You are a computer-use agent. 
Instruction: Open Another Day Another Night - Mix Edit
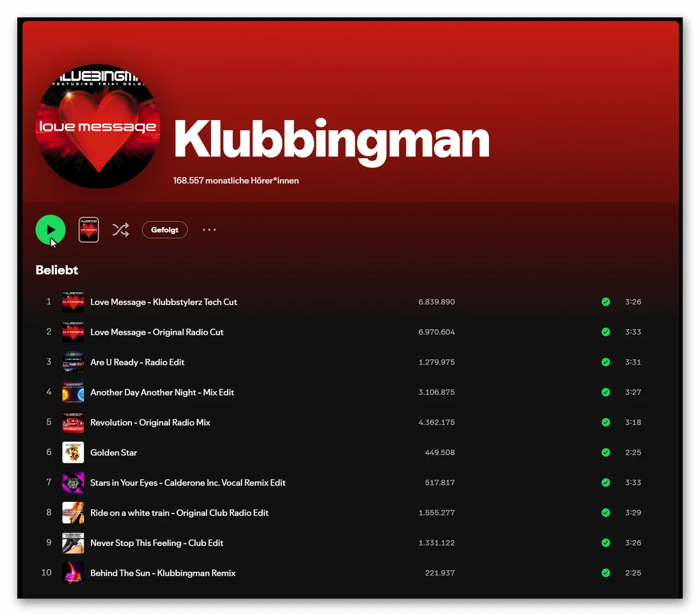click(162, 392)
